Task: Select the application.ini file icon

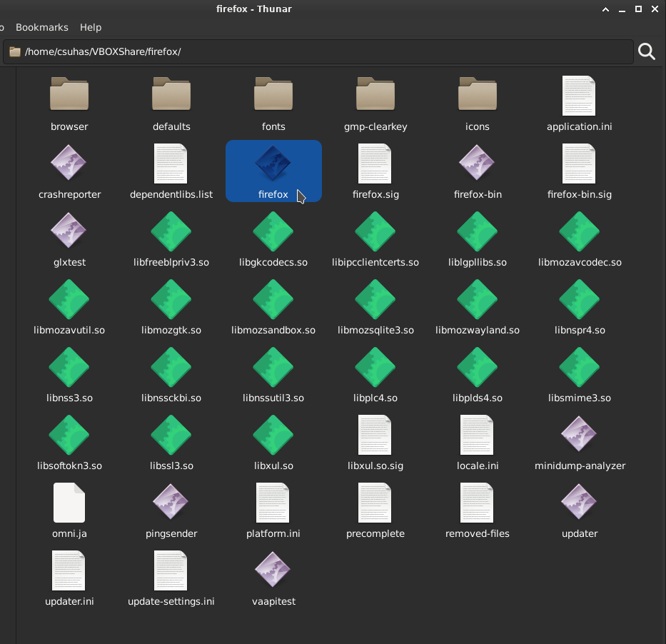Action: (579, 96)
